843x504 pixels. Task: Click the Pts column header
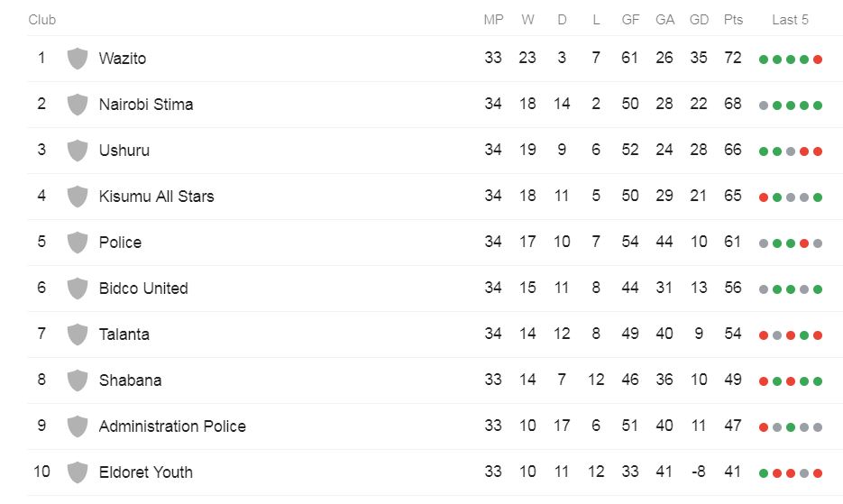point(733,20)
